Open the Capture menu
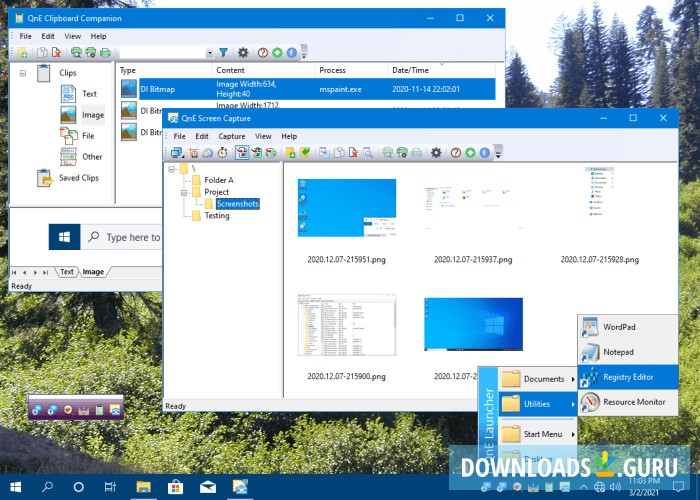The image size is (700, 500). (232, 136)
